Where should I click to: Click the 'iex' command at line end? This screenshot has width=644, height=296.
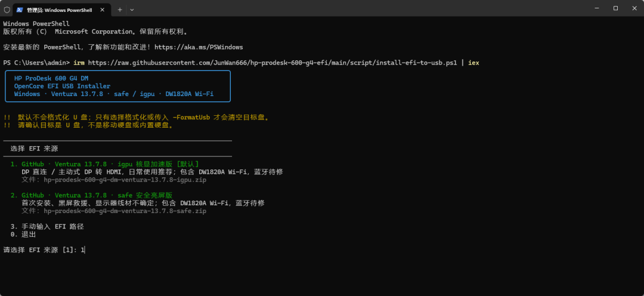473,63
